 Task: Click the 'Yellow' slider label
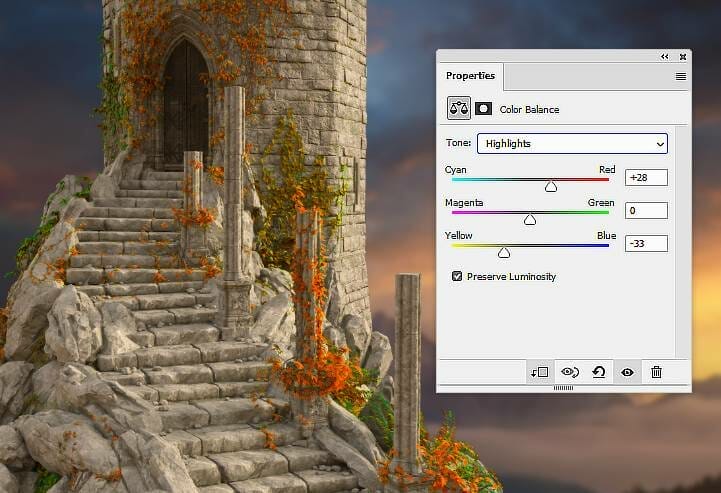pos(458,235)
